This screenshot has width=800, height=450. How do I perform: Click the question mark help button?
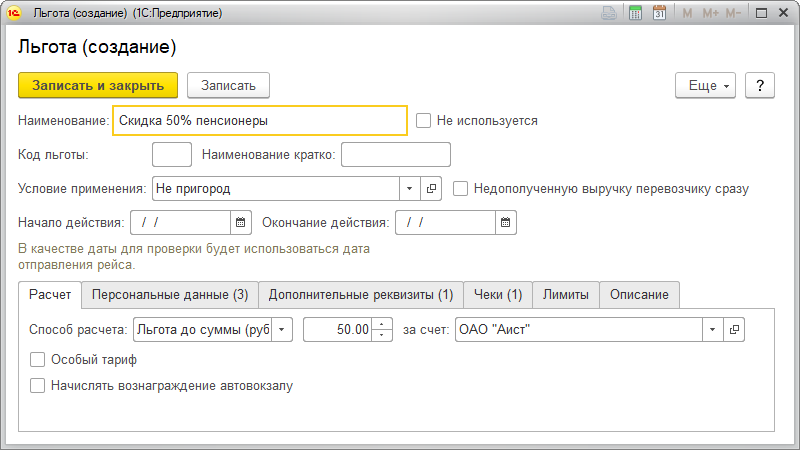click(760, 86)
